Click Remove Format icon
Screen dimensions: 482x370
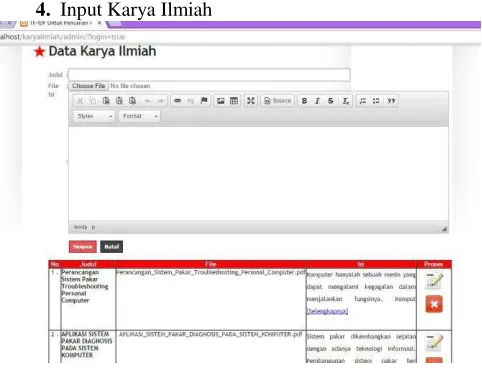(346, 101)
